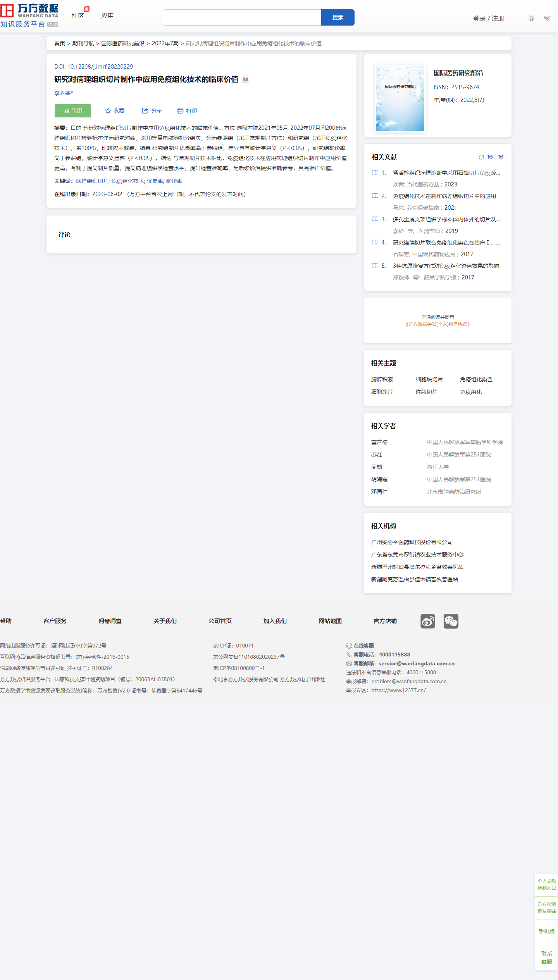558x980 pixels.
Task: Open related scholar 董言德
Action: (379, 443)
